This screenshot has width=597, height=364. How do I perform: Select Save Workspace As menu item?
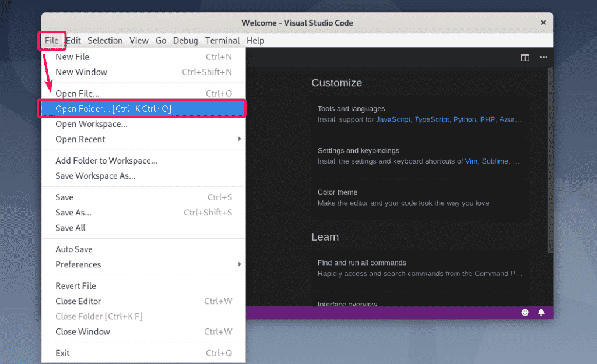pyautogui.click(x=95, y=176)
